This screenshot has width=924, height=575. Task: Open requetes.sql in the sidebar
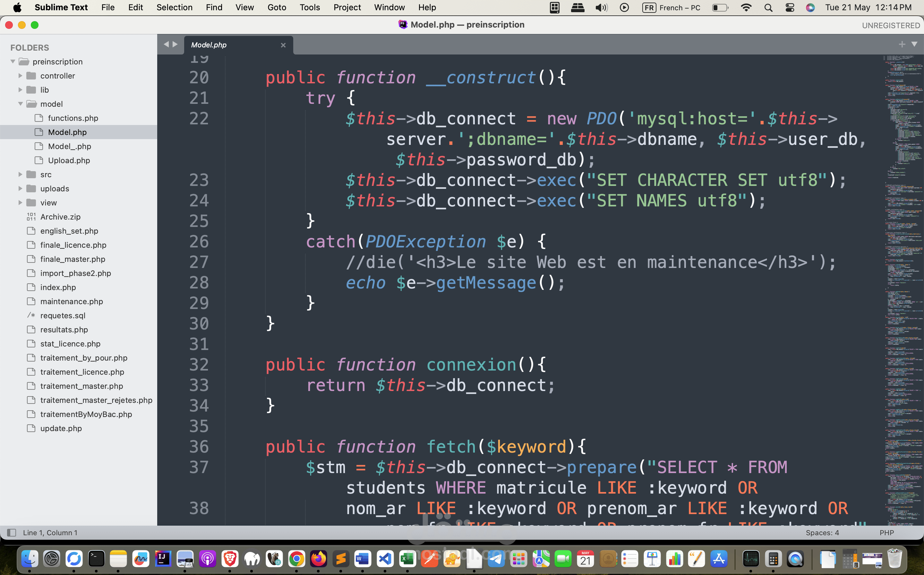63,315
